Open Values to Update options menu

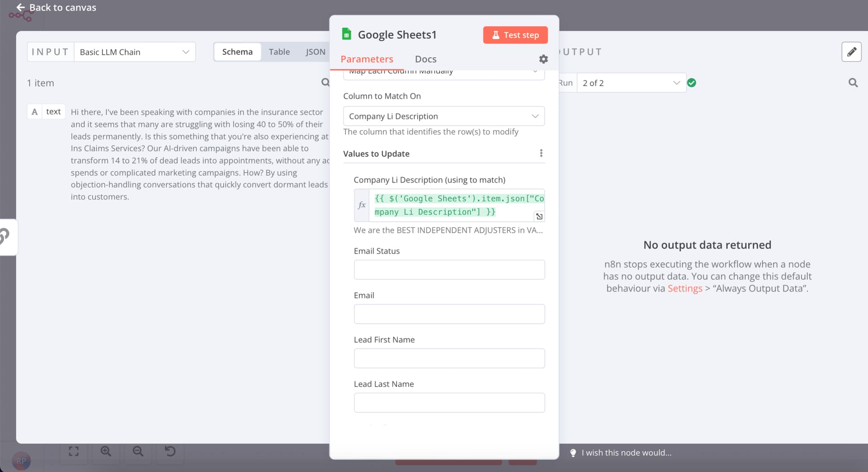pyautogui.click(x=541, y=153)
